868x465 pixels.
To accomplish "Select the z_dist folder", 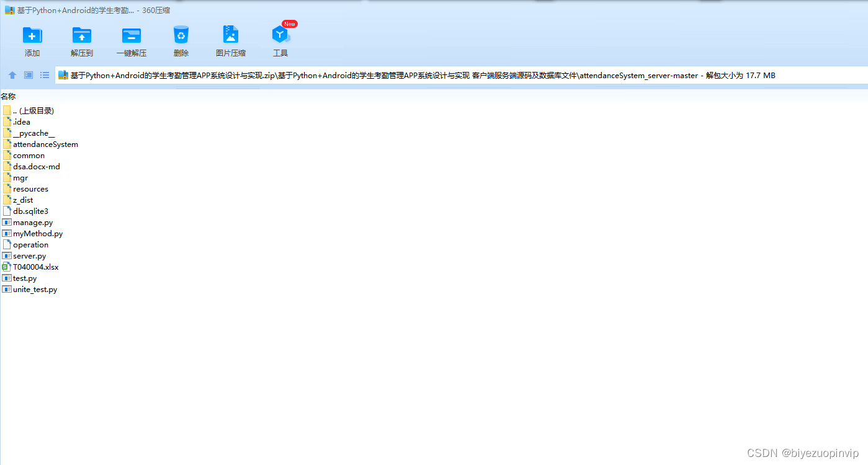I will click(x=19, y=200).
